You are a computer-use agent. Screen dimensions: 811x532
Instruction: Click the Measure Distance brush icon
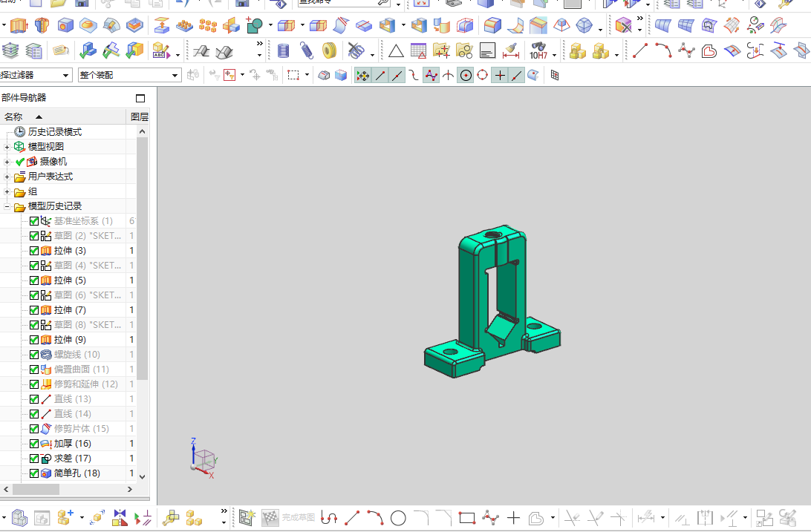(x=511, y=50)
